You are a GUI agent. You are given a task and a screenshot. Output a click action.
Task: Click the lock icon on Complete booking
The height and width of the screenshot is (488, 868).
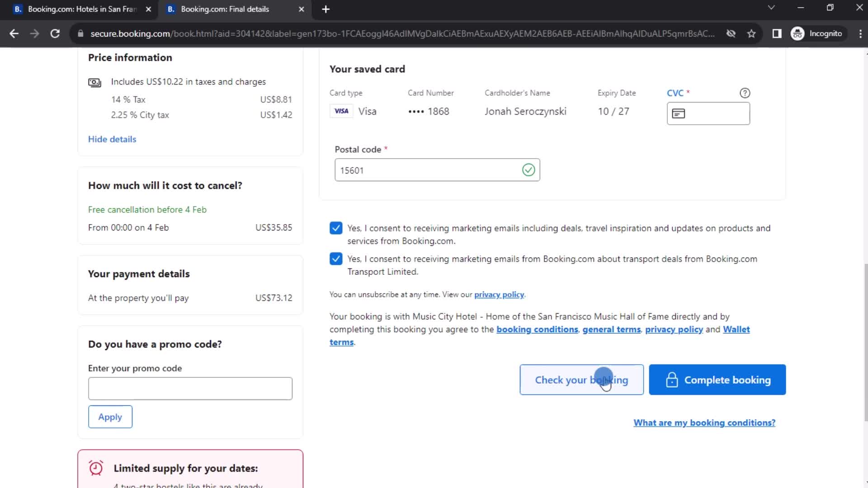(x=672, y=380)
